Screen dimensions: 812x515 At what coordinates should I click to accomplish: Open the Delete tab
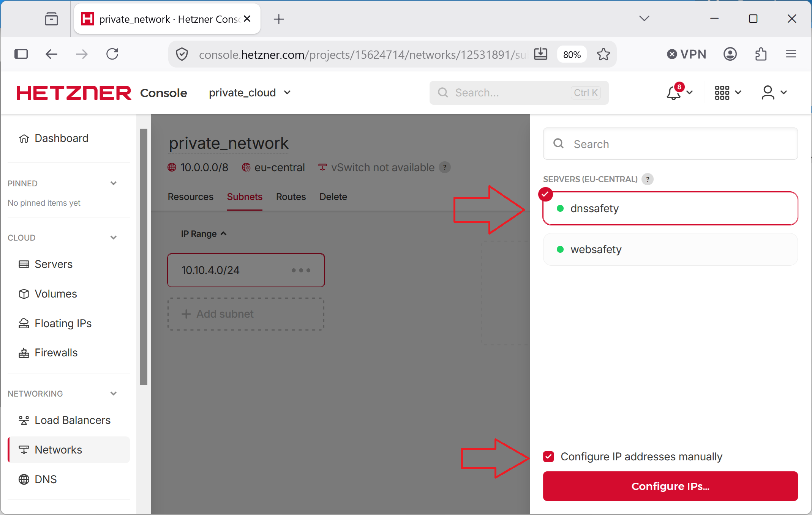coord(333,197)
